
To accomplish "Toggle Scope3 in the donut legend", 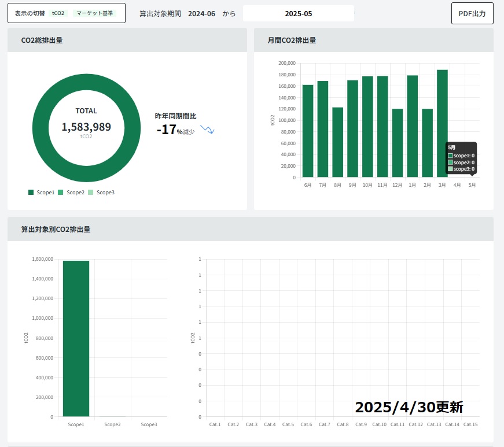I will point(101,193).
